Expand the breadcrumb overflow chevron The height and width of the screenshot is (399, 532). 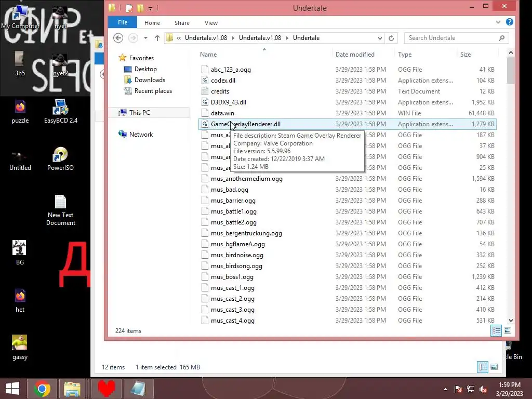[x=179, y=38]
